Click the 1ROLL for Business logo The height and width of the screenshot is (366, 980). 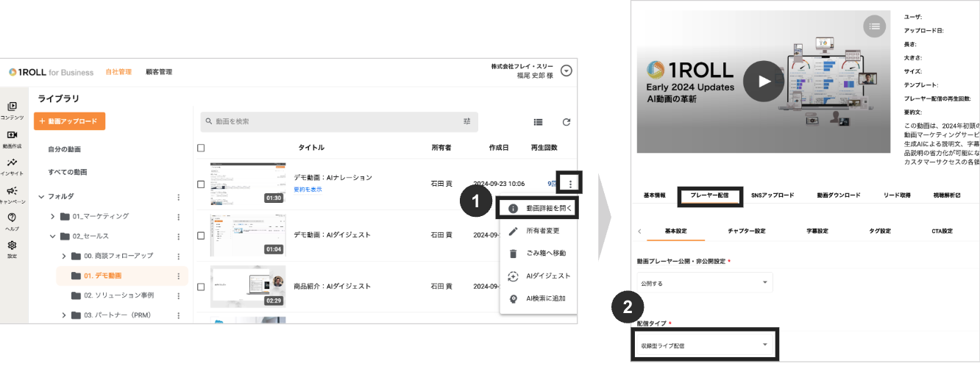tap(51, 72)
